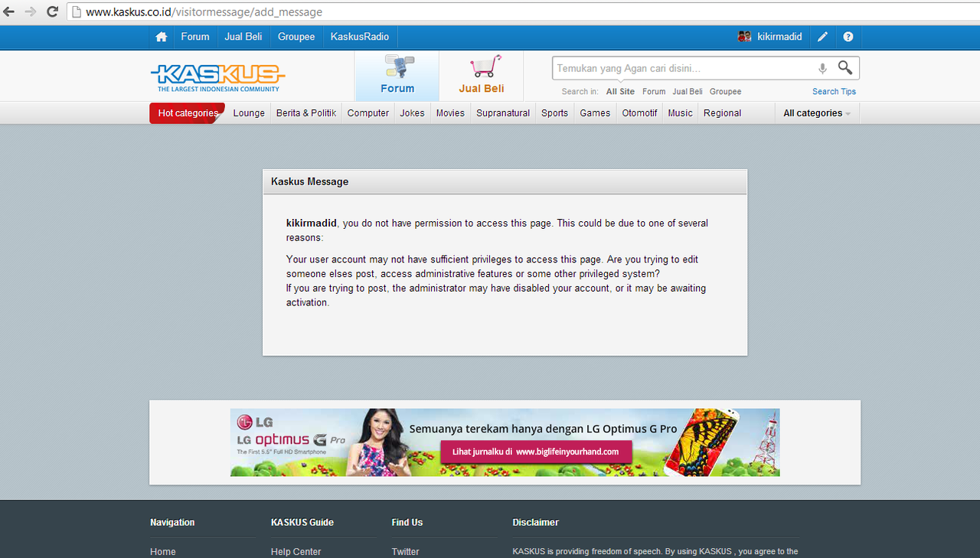The height and width of the screenshot is (558, 980).
Task: Open the Computer category
Action: tap(368, 113)
